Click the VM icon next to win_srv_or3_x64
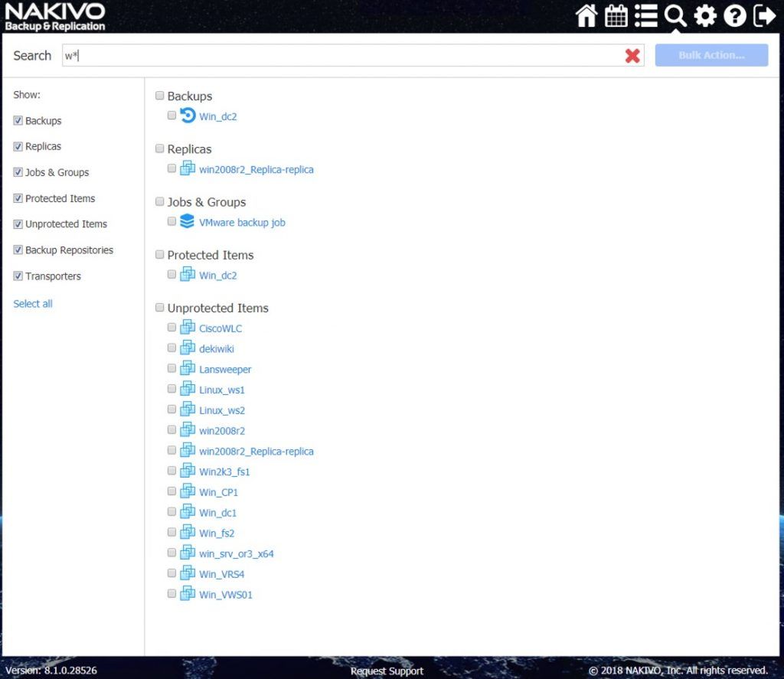 point(188,553)
